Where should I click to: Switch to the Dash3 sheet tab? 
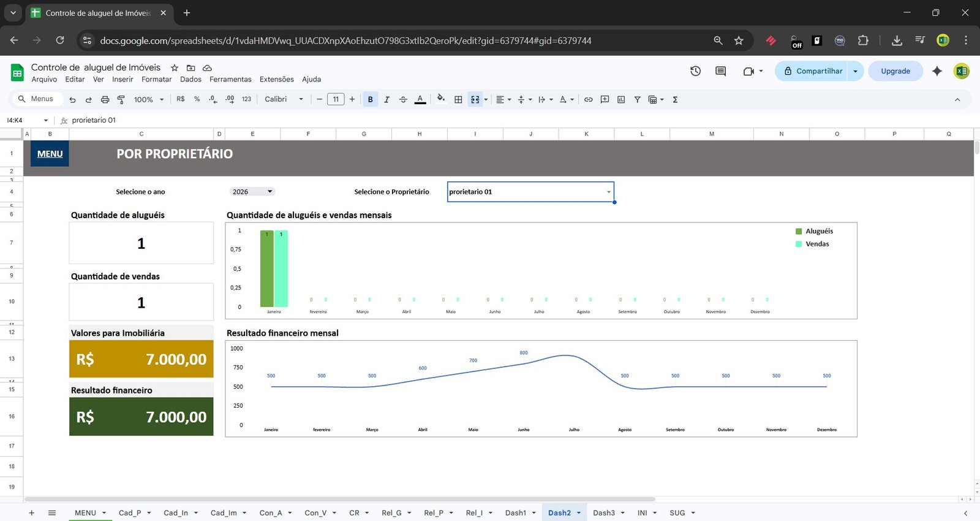pos(603,513)
